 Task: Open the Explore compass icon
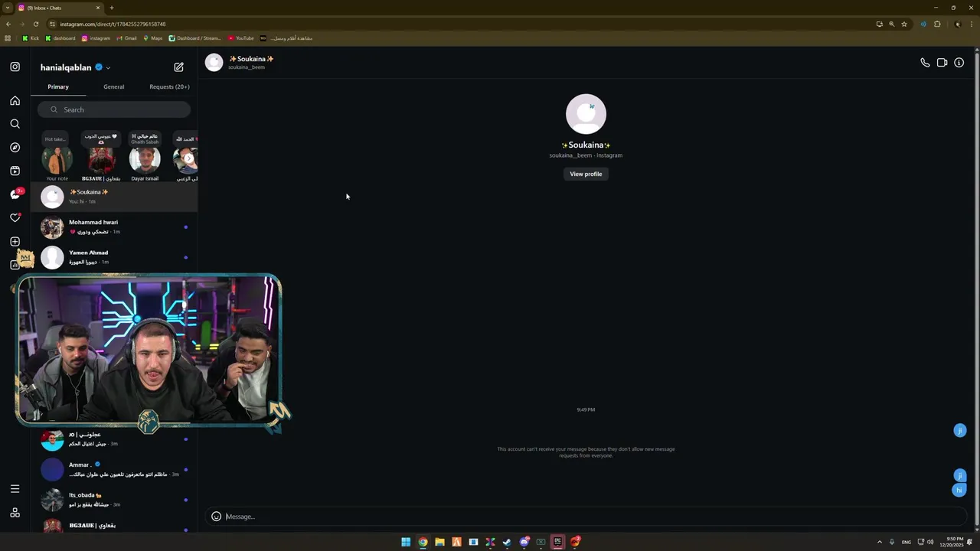15,147
